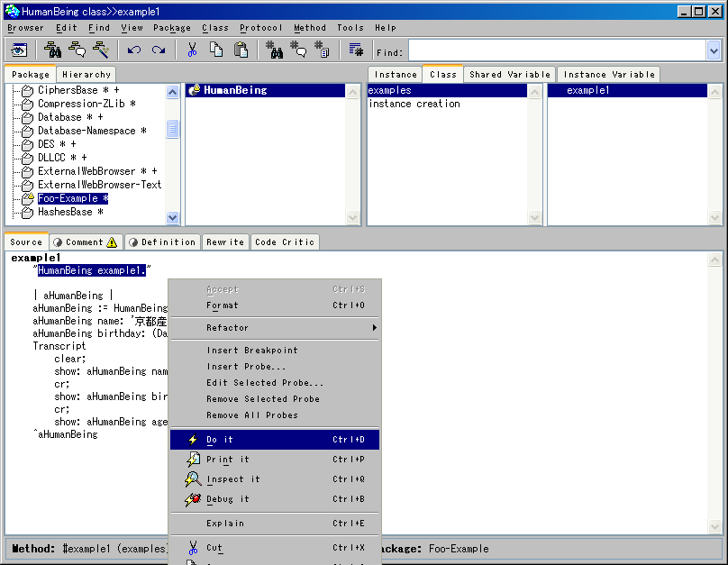728x565 pixels.
Task: Click in the Find input field
Action: 557,50
